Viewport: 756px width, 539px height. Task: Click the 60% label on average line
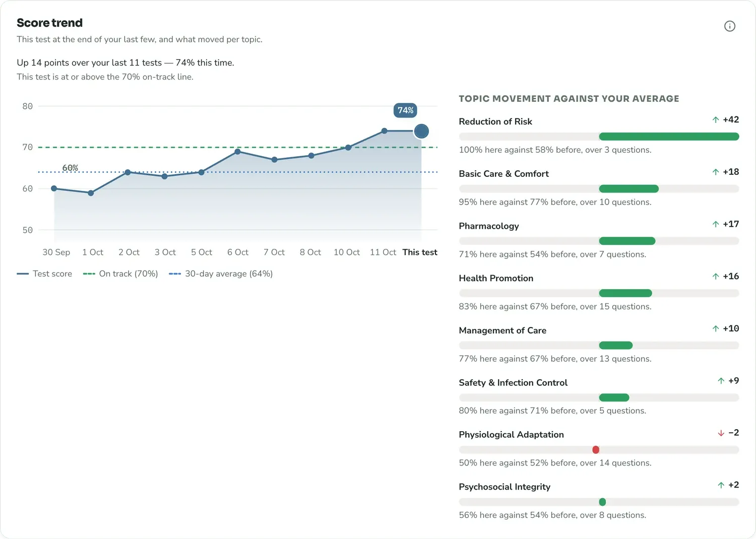tap(70, 168)
